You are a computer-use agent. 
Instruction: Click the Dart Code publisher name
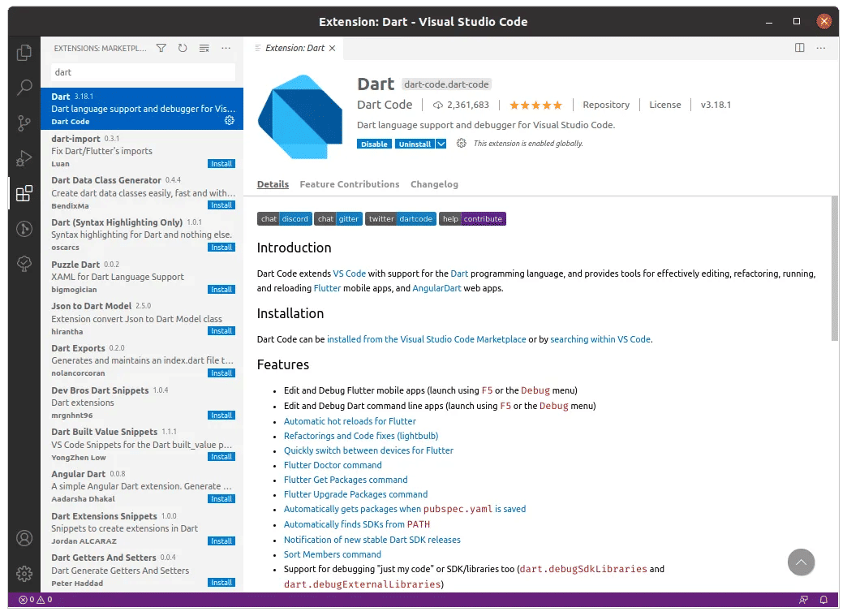pos(385,105)
